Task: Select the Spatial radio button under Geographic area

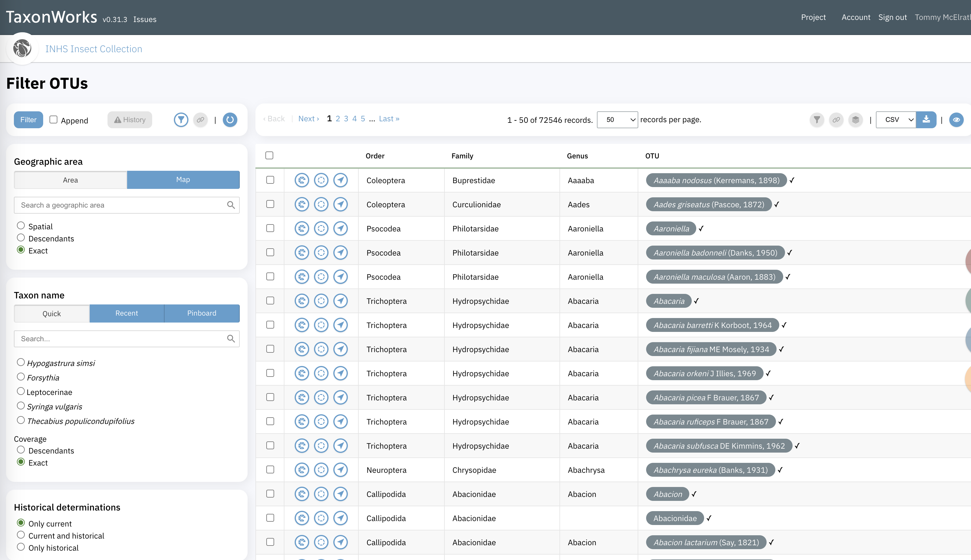Action: pyautogui.click(x=21, y=225)
